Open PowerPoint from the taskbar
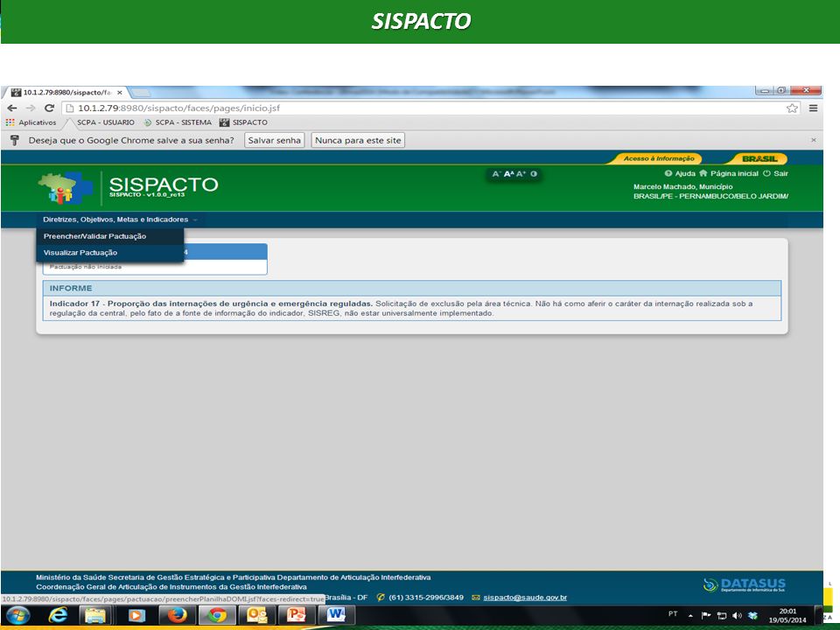The width and height of the screenshot is (840, 630). 297,615
